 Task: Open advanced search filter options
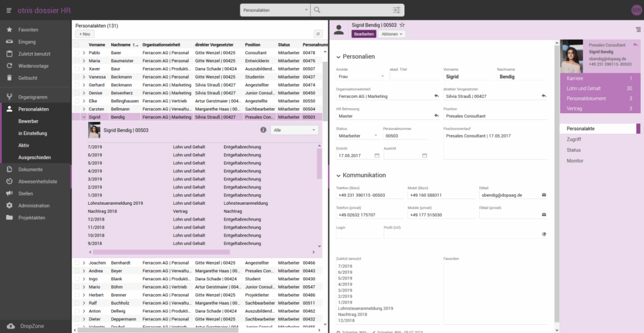point(396,10)
